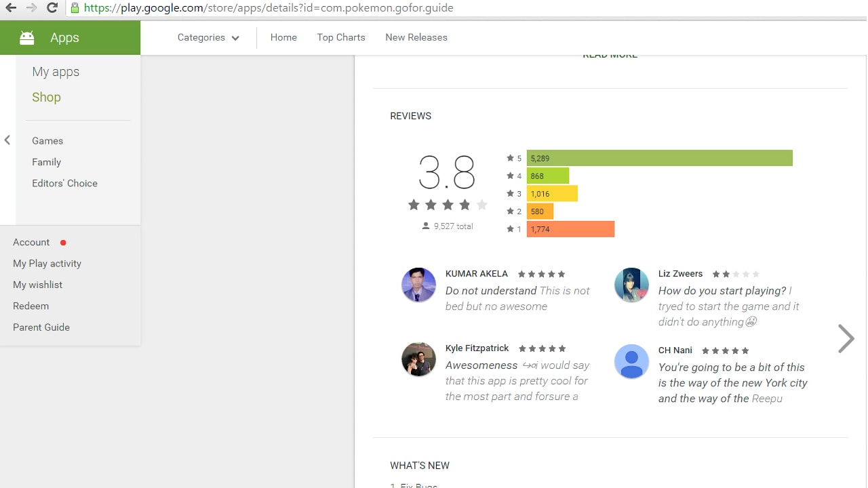Open the 'Awesomeness' review text
868x488 pixels.
point(517,381)
